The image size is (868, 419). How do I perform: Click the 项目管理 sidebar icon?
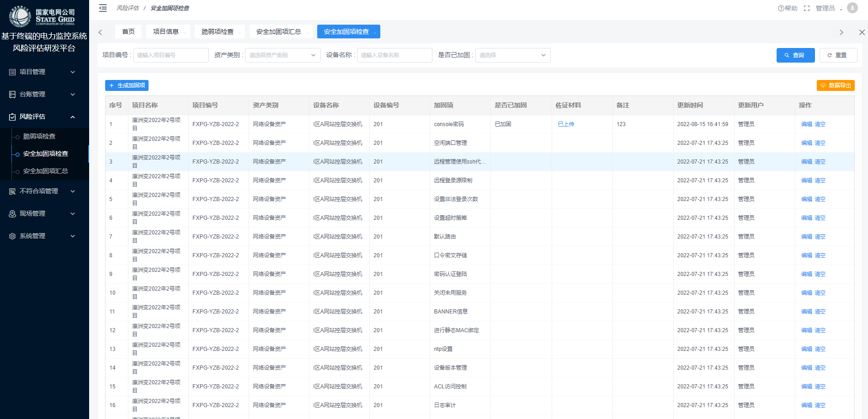pos(12,72)
